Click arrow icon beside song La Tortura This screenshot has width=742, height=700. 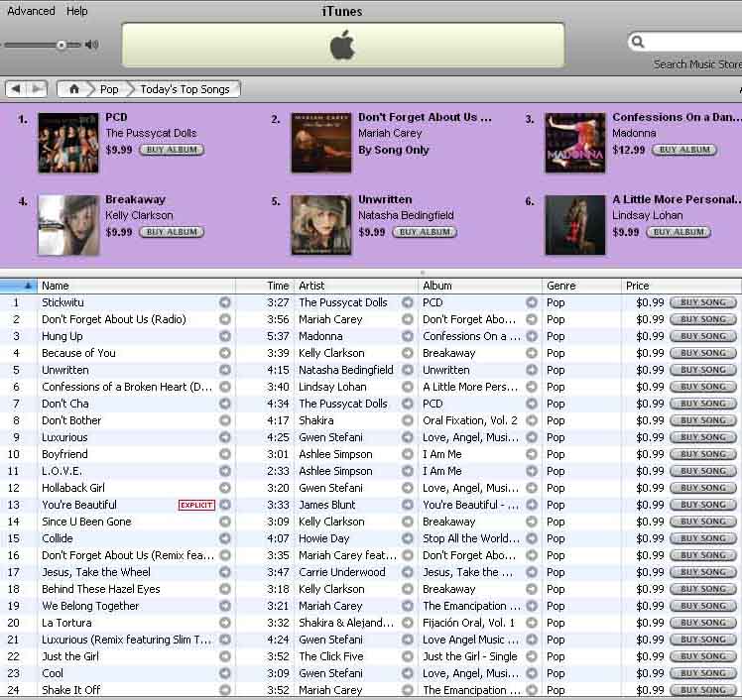225,623
